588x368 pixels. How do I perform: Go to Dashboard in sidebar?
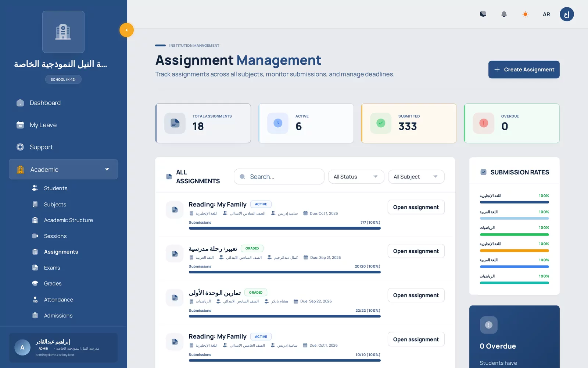[63, 103]
